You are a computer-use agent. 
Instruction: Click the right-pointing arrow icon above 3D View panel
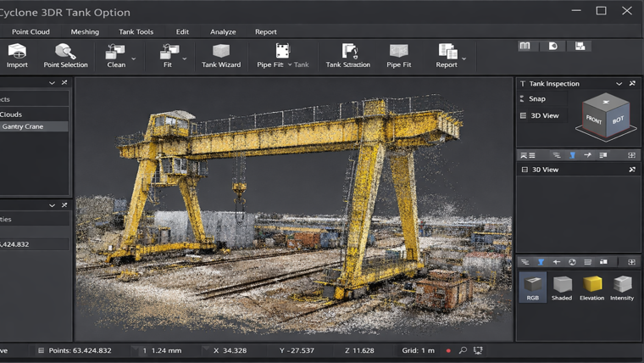point(588,155)
